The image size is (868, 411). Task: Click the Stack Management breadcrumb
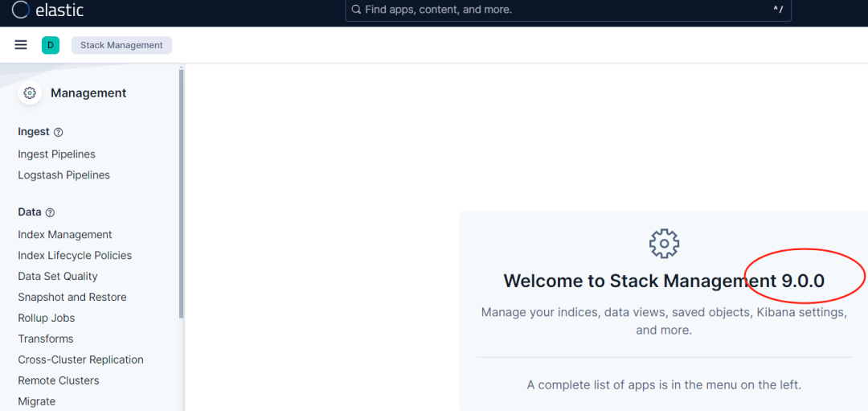point(122,45)
